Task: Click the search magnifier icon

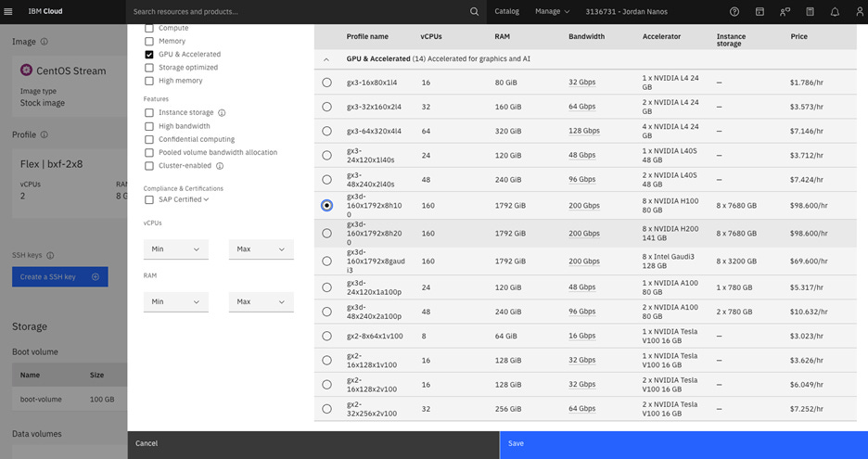Action: coord(475,12)
